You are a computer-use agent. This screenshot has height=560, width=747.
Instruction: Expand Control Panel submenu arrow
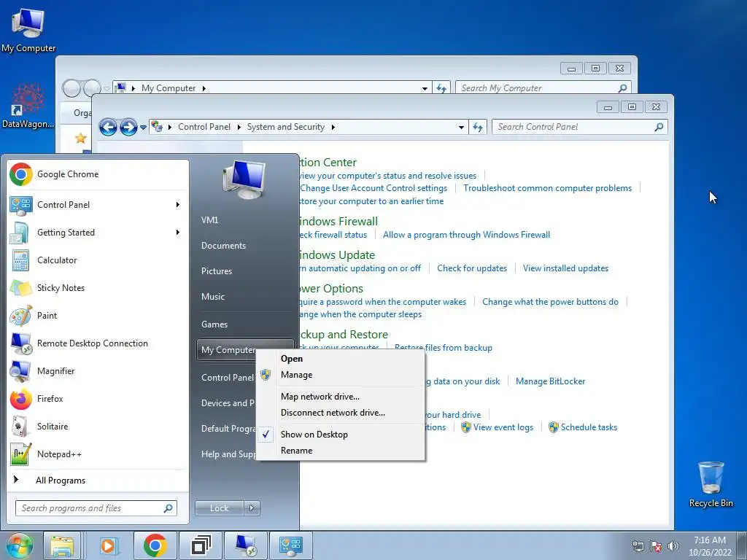pyautogui.click(x=178, y=205)
